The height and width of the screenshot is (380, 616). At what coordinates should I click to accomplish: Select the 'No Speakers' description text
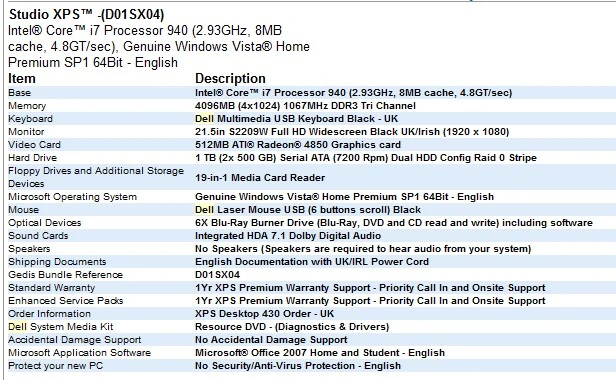(363, 249)
